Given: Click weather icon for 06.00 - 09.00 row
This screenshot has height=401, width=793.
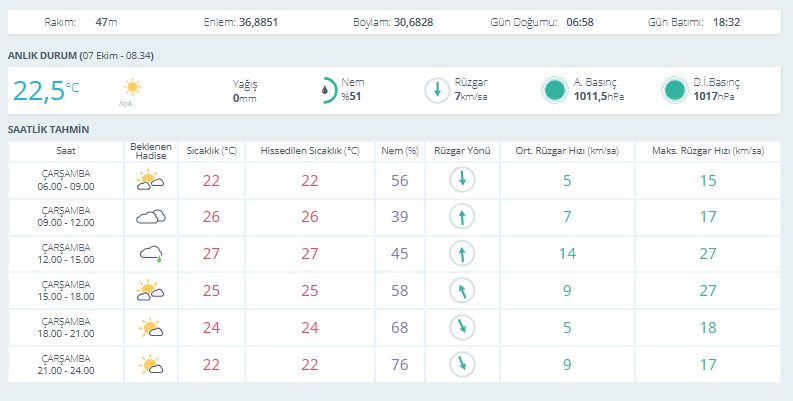Looking at the screenshot, I should (x=150, y=181).
